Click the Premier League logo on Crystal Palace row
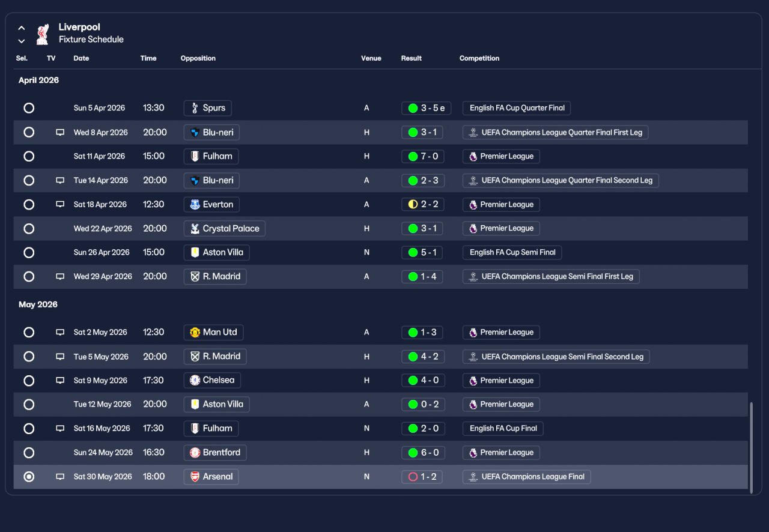 point(473,228)
